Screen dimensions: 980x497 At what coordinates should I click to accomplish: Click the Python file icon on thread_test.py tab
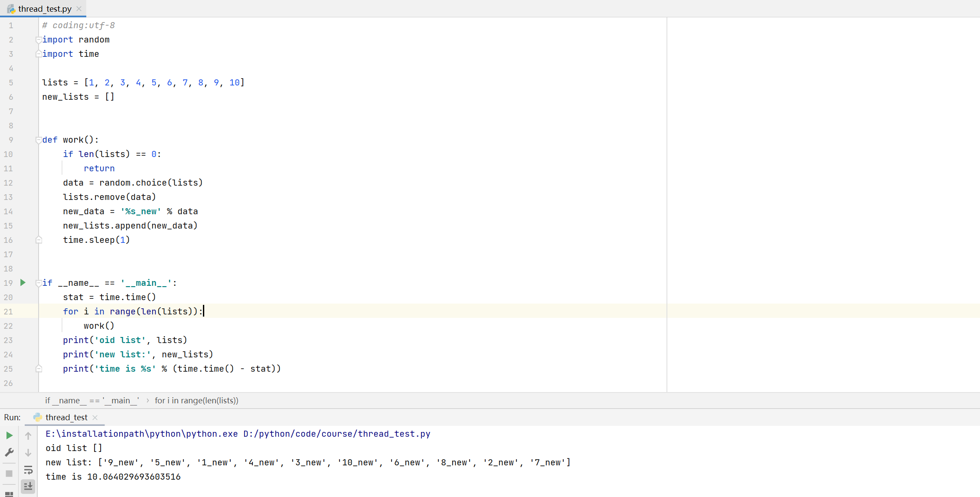11,9
